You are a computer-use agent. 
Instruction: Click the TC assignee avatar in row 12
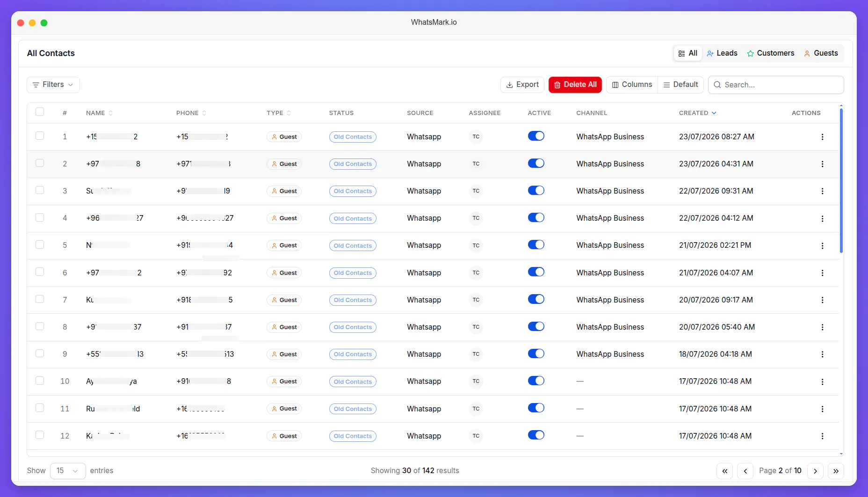pos(476,436)
